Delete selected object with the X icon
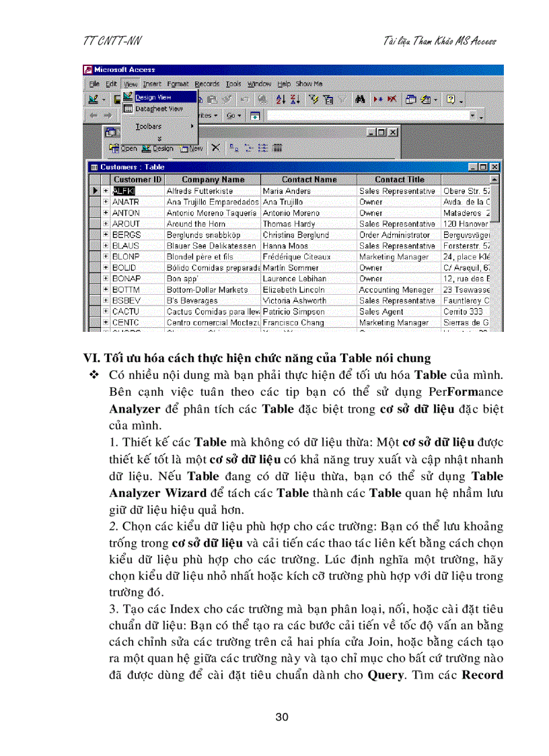The width and height of the screenshot is (549, 756). [x=214, y=147]
